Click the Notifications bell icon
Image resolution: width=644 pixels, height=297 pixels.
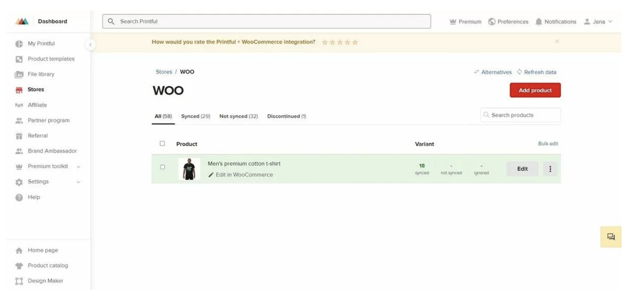539,22
